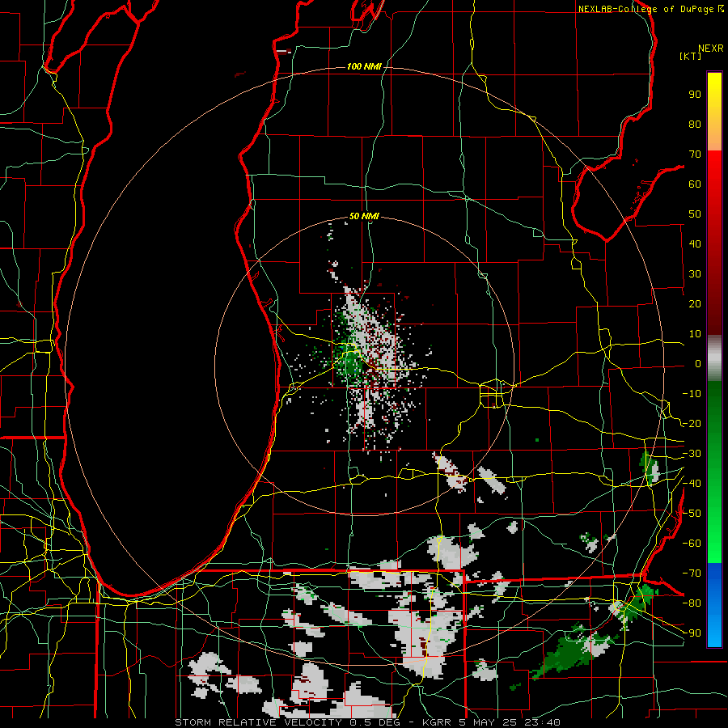Click the -90 value on velocity scale
728x728 pixels.
point(692,633)
